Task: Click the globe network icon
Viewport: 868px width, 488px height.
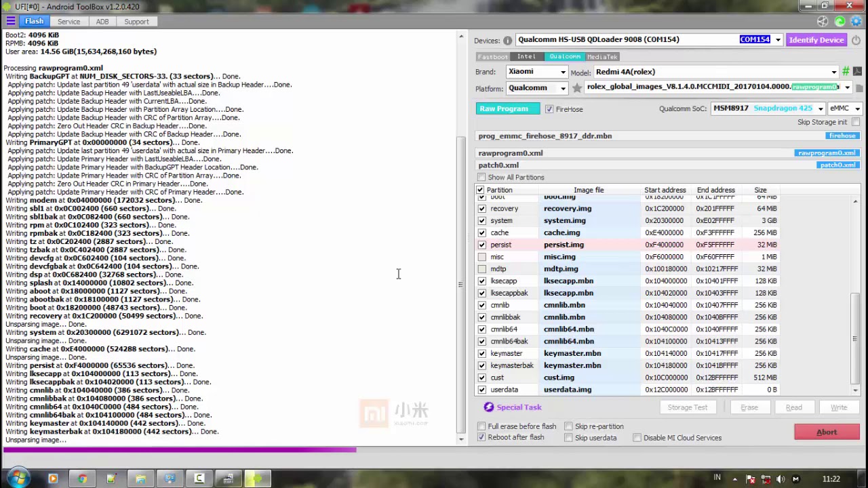Action: coord(823,22)
